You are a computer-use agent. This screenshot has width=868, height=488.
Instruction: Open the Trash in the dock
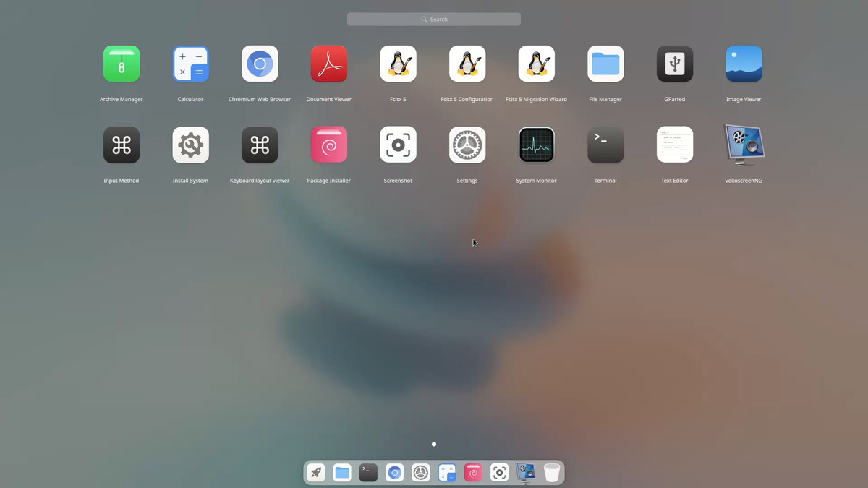[x=552, y=473]
